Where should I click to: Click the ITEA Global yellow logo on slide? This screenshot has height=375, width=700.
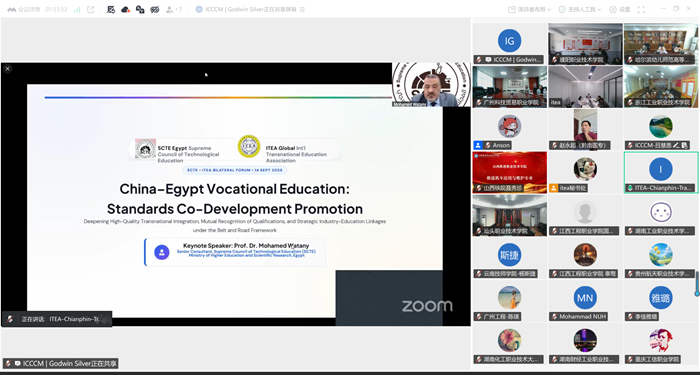[249, 146]
